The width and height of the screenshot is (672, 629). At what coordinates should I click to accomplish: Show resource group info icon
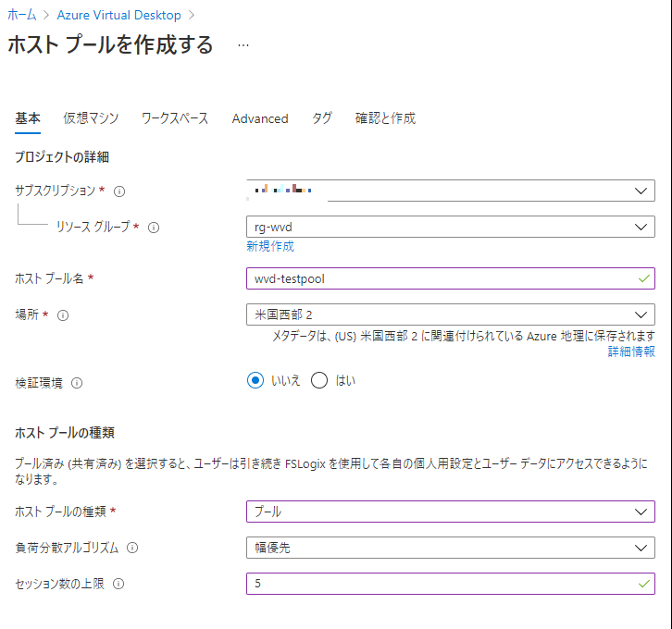[x=154, y=228]
